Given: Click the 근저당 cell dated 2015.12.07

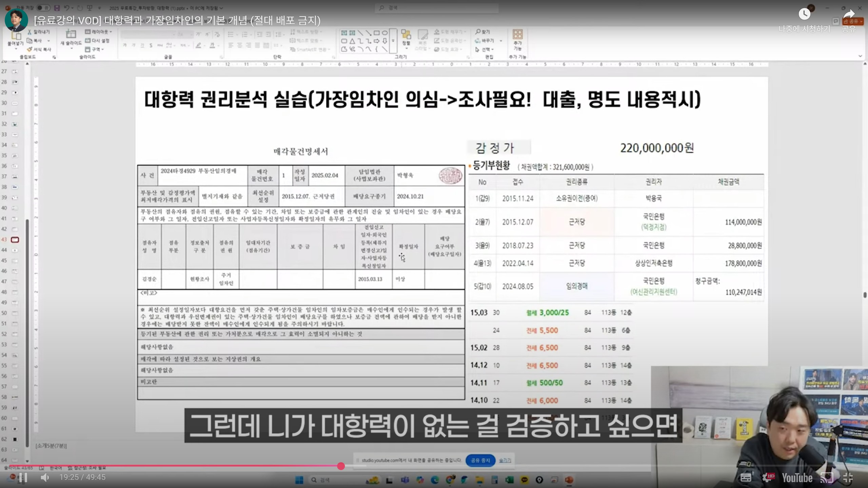Looking at the screenshot, I should tap(577, 222).
